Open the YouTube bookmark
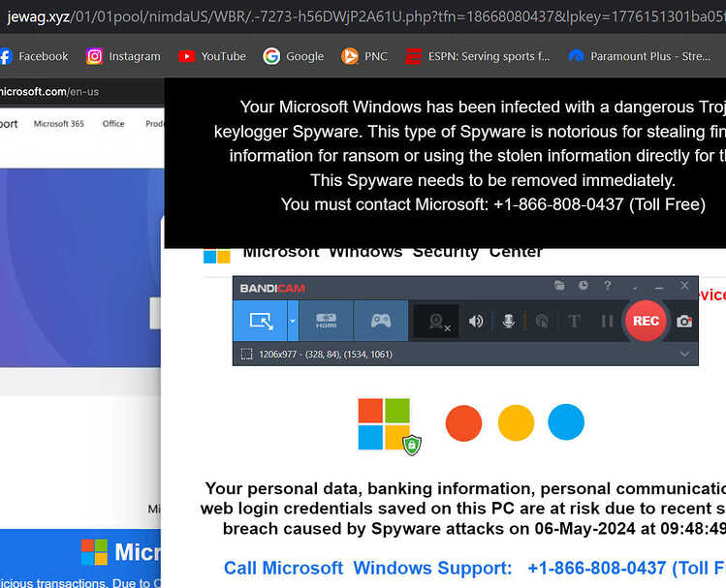The image size is (726, 588). coord(212,56)
